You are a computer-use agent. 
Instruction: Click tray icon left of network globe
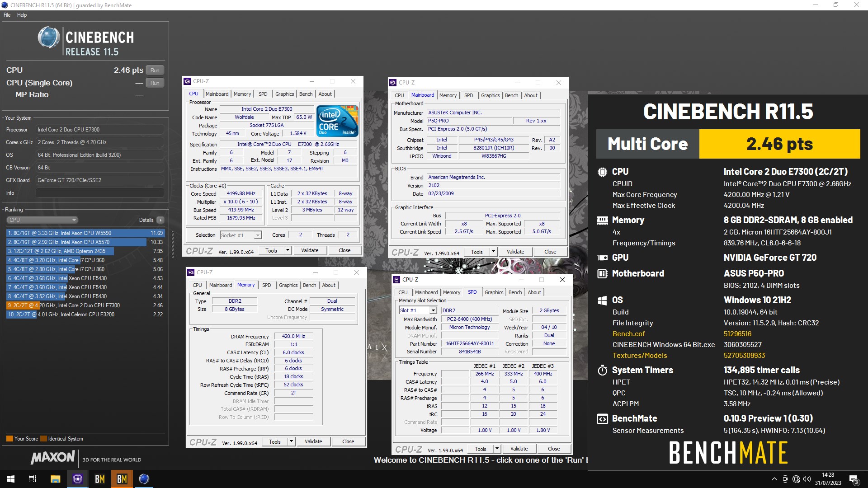coord(785,479)
